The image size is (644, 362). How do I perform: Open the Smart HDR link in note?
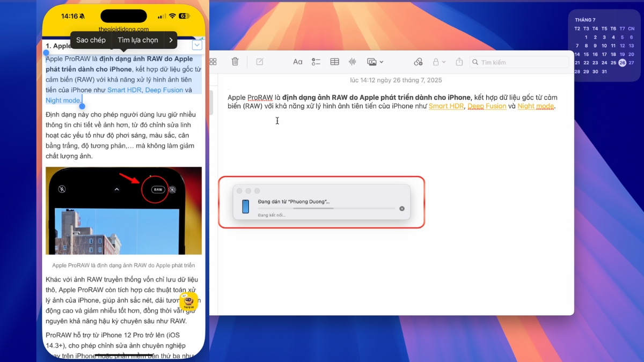pos(446,106)
